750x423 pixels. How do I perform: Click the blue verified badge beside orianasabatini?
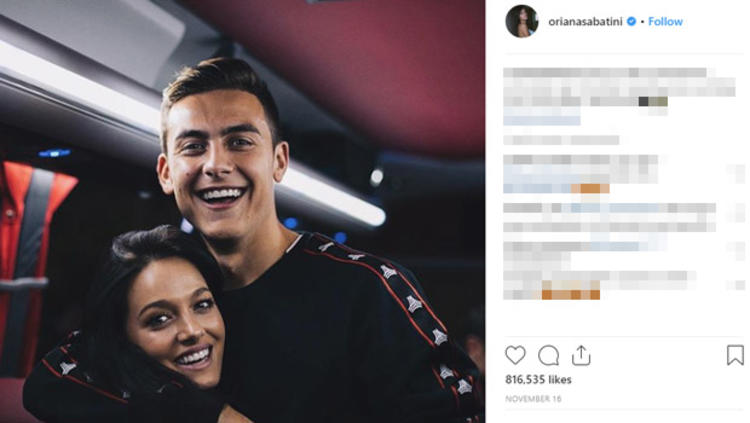tap(631, 22)
